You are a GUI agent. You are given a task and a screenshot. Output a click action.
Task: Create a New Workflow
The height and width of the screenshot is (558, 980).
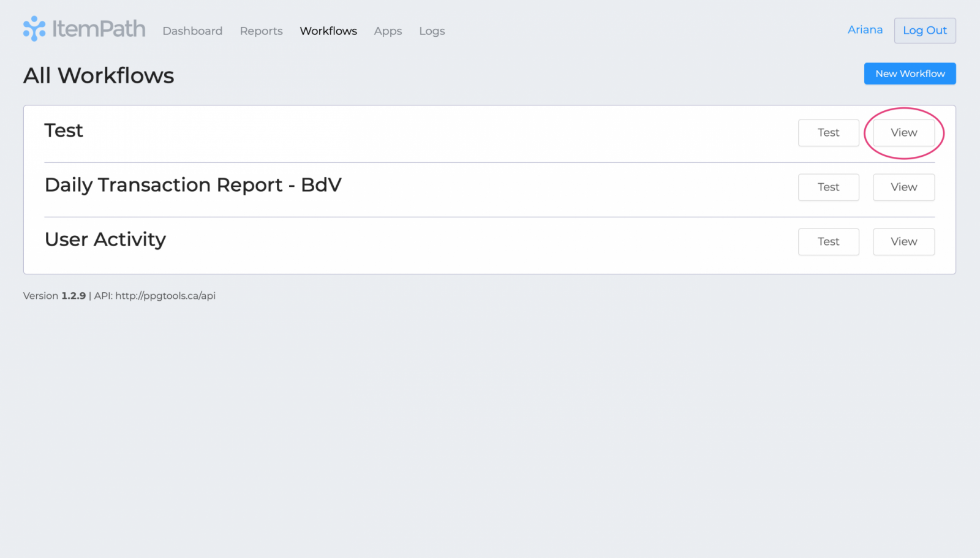[x=910, y=74]
